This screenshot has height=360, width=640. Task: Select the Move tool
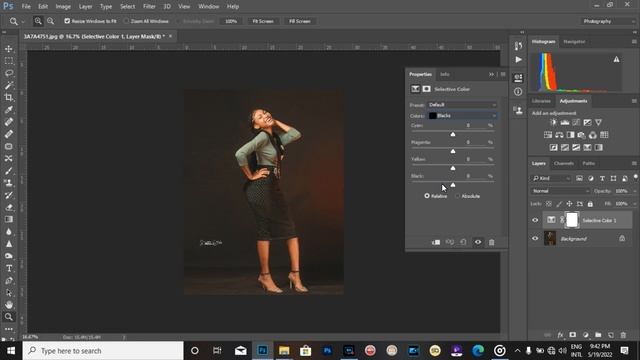(9, 49)
